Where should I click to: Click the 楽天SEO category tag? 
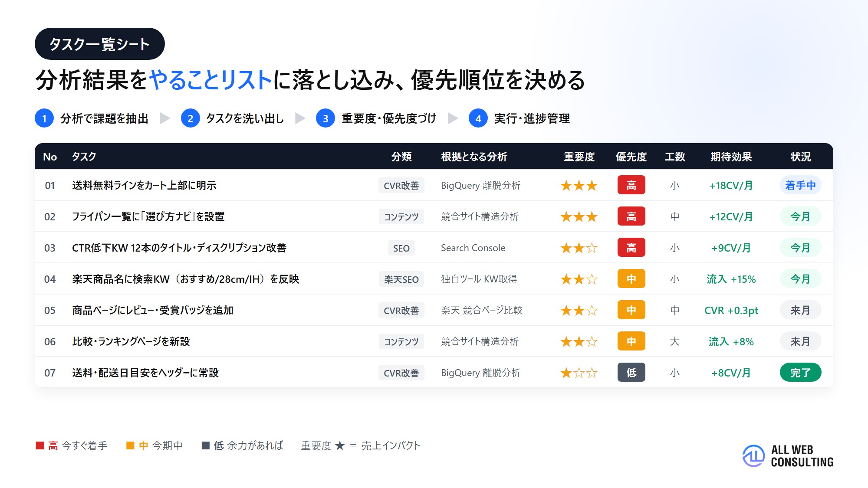pos(401,279)
